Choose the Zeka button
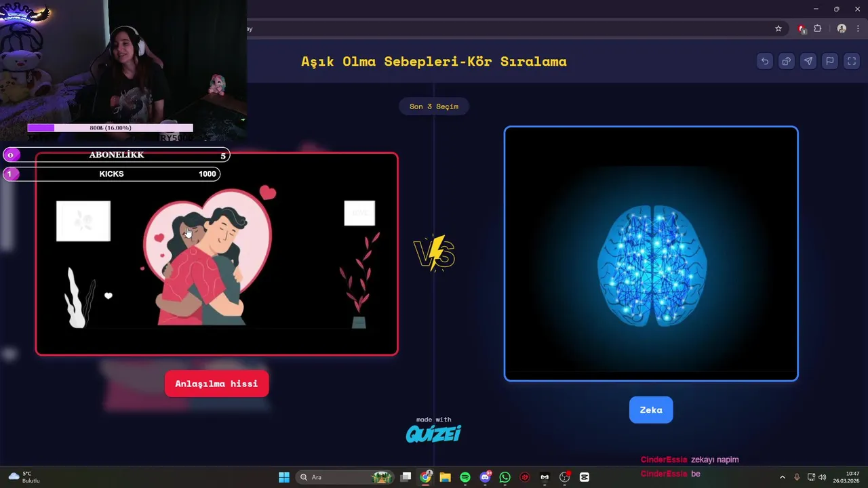868x488 pixels. coord(651,409)
